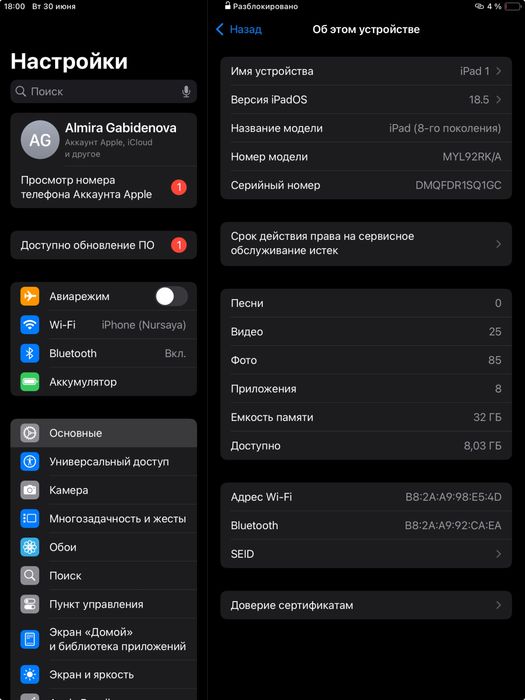Screen dimensions: 525x700
Task: Tap the Wi-Fi address B8:2A:A9:98:E5:4D
Action: coord(453,497)
